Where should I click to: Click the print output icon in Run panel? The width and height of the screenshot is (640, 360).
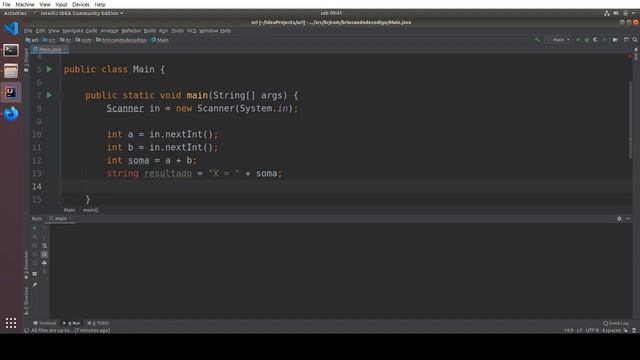click(x=44, y=263)
